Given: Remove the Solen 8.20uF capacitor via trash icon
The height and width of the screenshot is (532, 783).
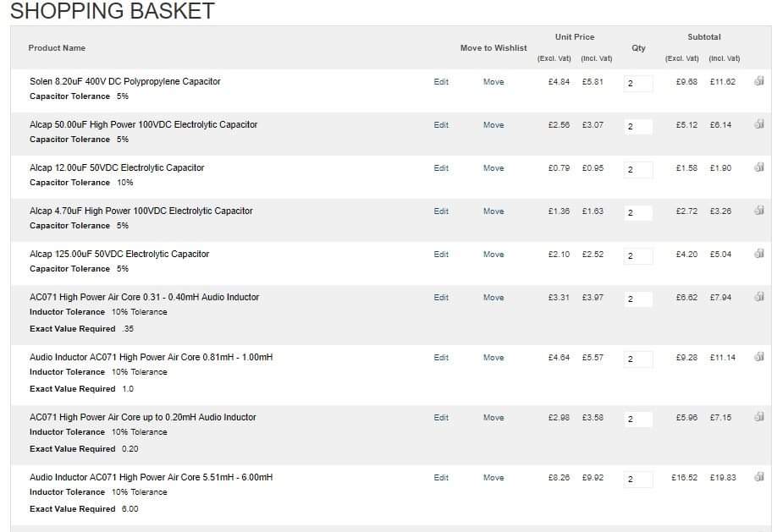Looking at the screenshot, I should pyautogui.click(x=759, y=81).
